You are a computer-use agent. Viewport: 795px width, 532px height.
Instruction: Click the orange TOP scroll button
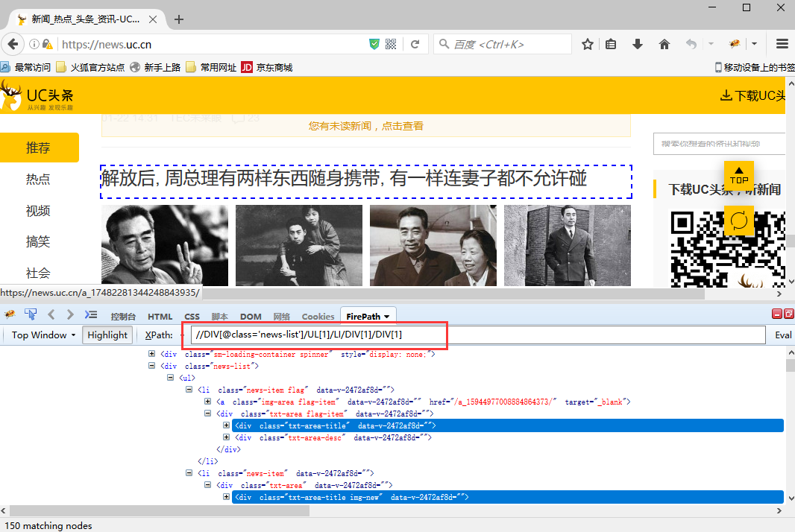[x=739, y=176]
